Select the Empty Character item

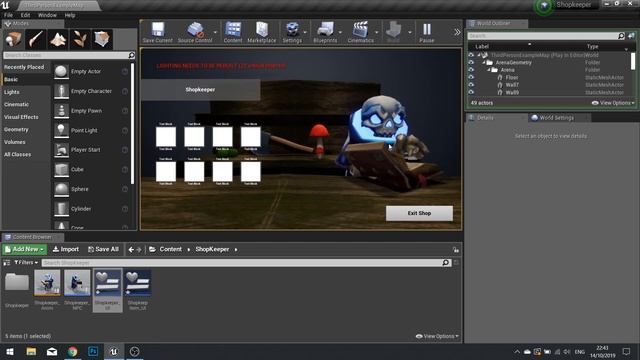[x=91, y=91]
